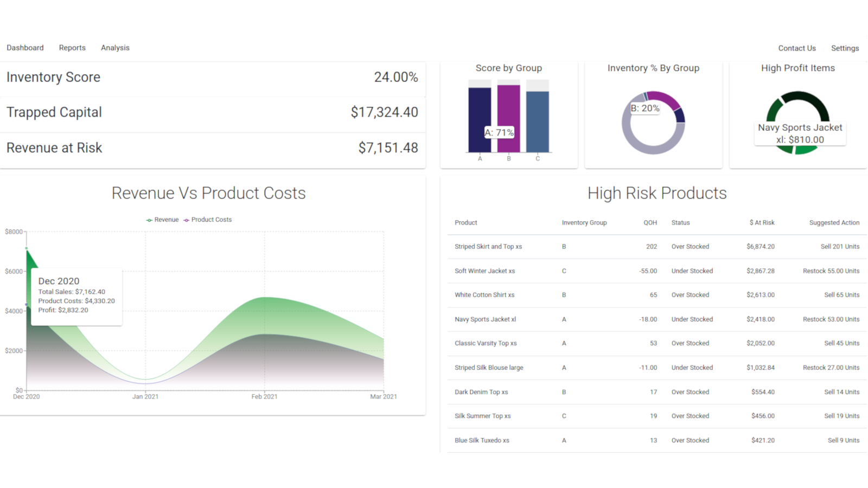868x488 pixels.
Task: Select the group A bar in Score by Group
Action: coord(480,120)
